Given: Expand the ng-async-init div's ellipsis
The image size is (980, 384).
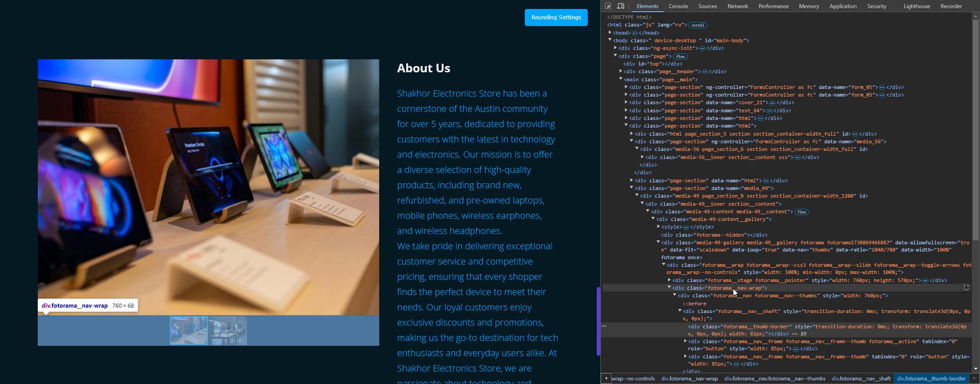Looking at the screenshot, I should click(702, 49).
